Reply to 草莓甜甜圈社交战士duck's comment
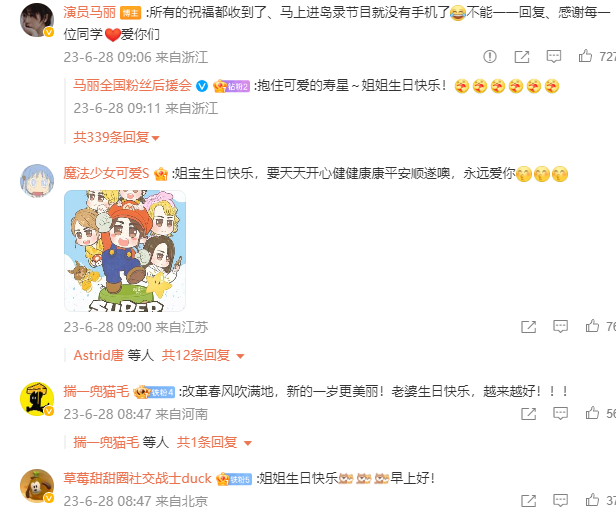Screen dimensions: 616x512 560,501
